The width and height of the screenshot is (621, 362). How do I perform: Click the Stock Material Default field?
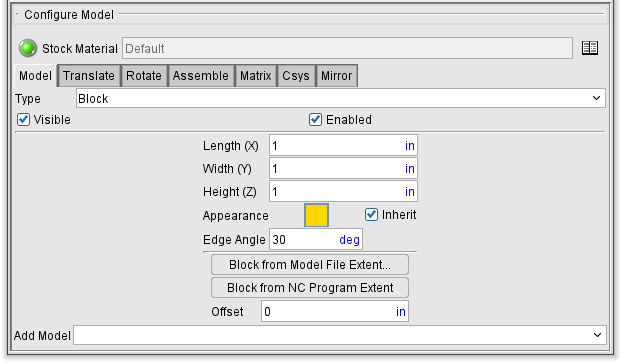(347, 48)
